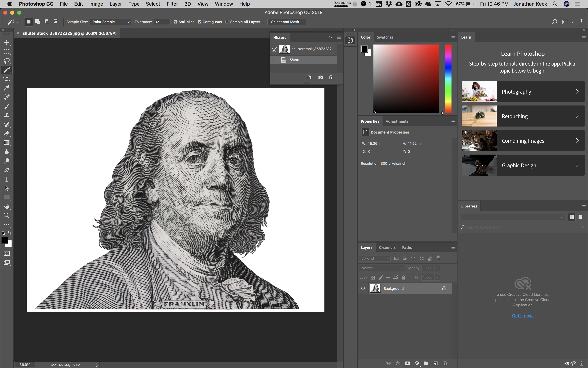Image resolution: width=588 pixels, height=368 pixels.
Task: Create new fill or adjustment layer
Action: coord(417,363)
